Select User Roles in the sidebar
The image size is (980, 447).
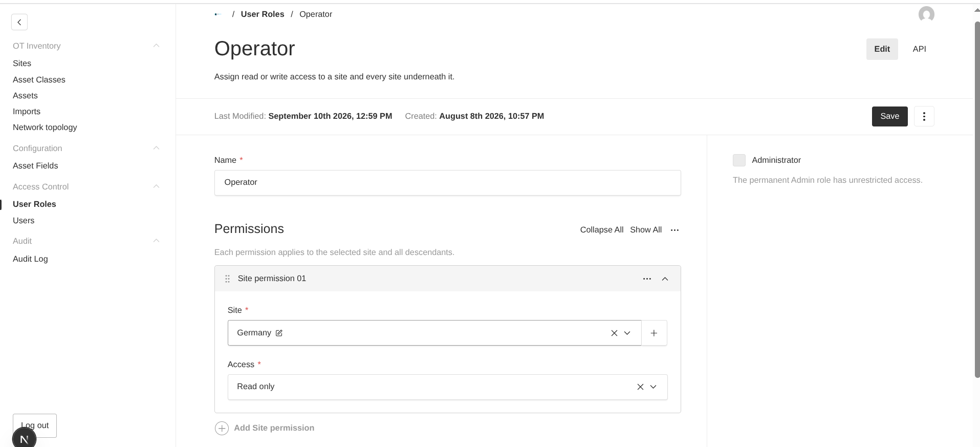pyautogui.click(x=34, y=204)
